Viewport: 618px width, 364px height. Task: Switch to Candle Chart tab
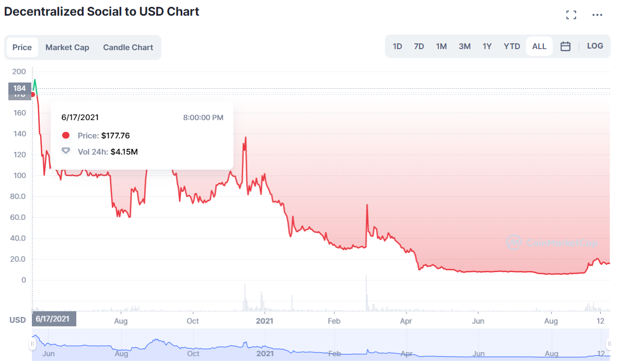tap(128, 48)
